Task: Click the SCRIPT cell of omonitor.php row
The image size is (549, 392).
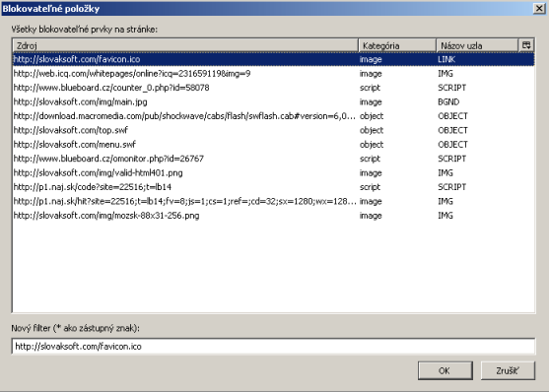Action: pyautogui.click(x=451, y=159)
